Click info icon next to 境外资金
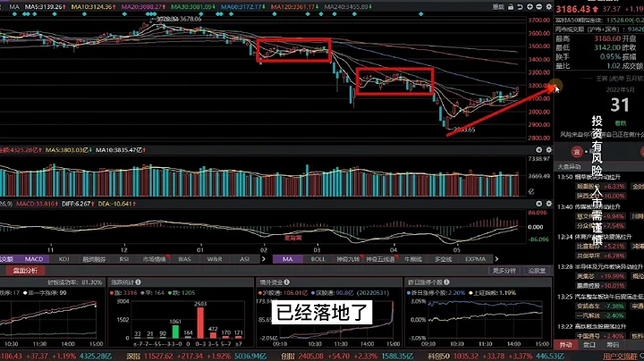 pyautogui.click(x=287, y=282)
